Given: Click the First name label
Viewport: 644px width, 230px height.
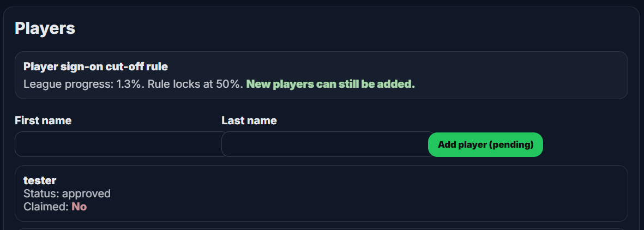Looking at the screenshot, I should (43, 120).
